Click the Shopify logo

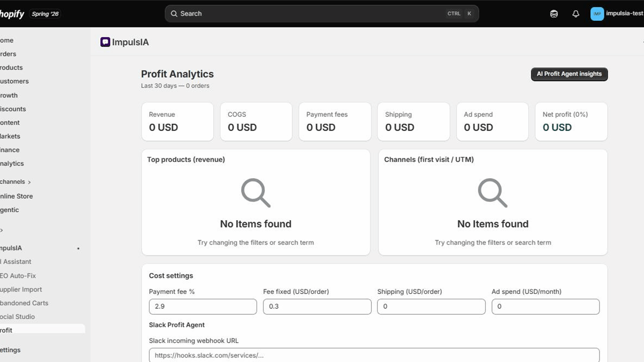click(x=12, y=14)
